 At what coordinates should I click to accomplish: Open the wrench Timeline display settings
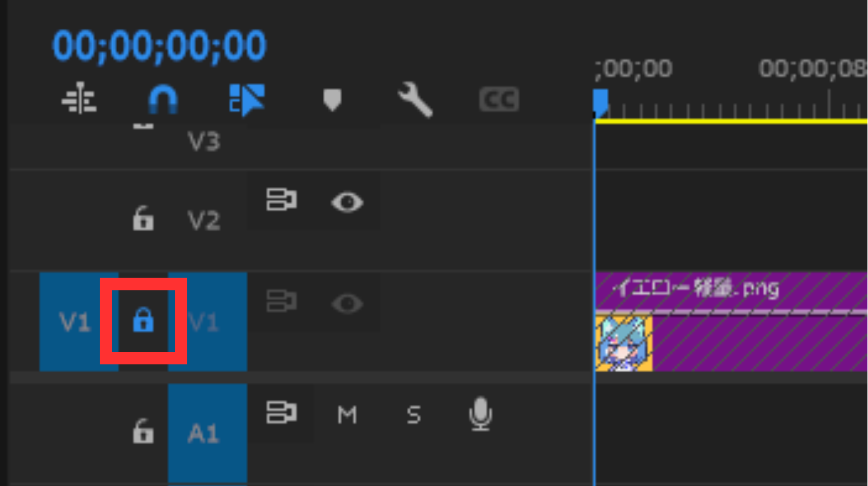(x=415, y=100)
